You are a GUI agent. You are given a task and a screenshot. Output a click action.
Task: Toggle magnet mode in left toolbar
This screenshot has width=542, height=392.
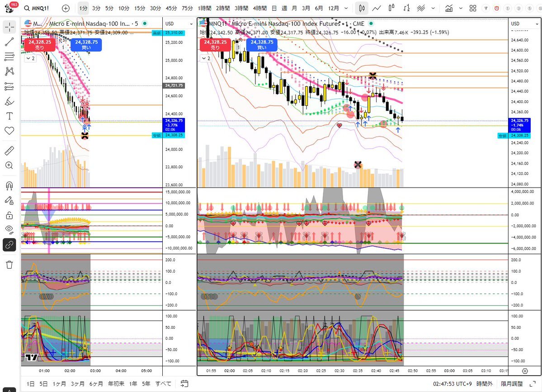point(9,185)
